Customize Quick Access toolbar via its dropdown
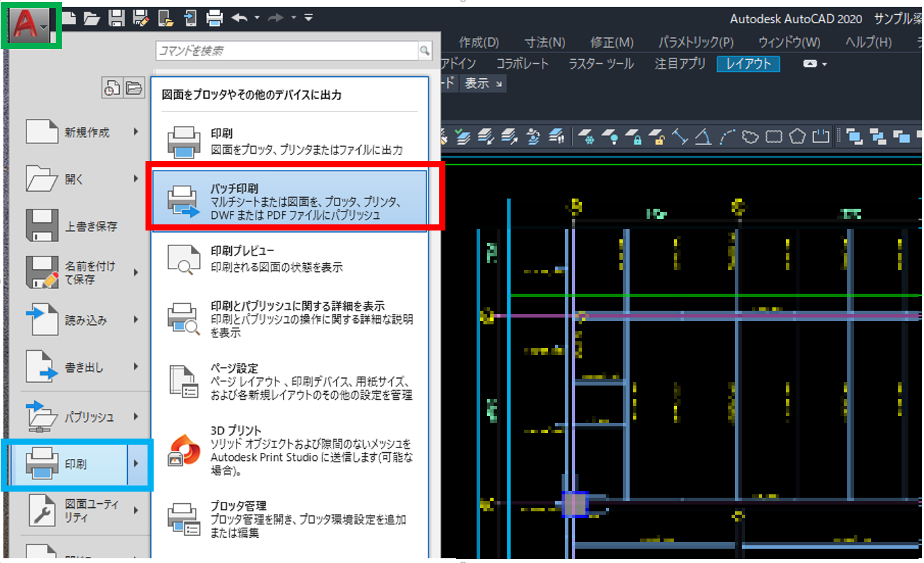Viewport: 924px width, 563px height. pos(308,18)
